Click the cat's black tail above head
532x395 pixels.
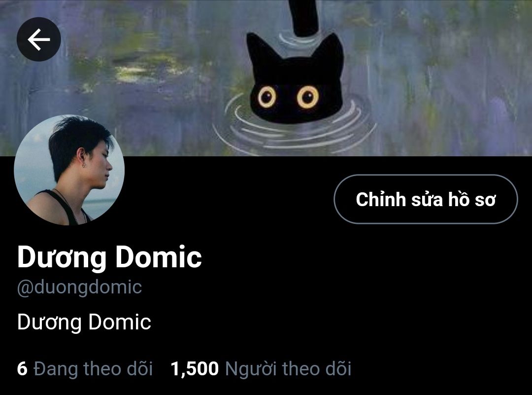point(305,18)
